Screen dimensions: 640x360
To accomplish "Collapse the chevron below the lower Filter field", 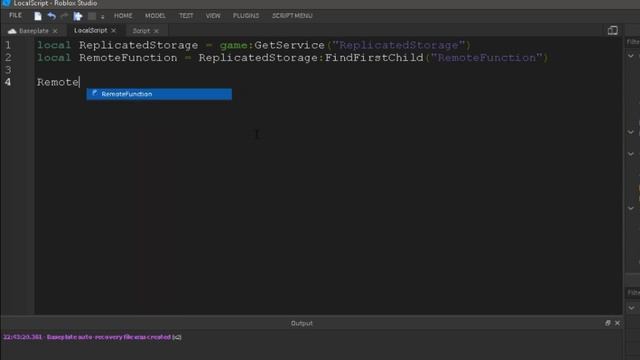I will [631, 308].
